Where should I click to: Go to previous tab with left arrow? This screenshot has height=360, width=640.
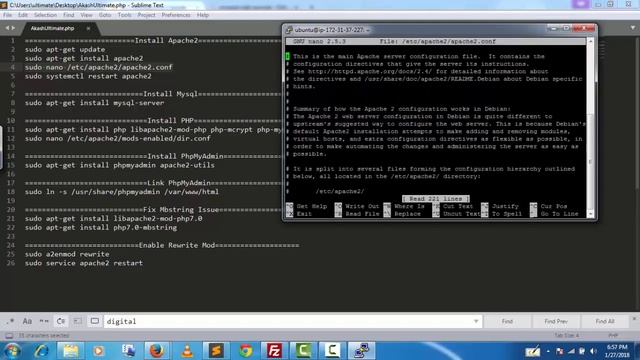(x=7, y=28)
